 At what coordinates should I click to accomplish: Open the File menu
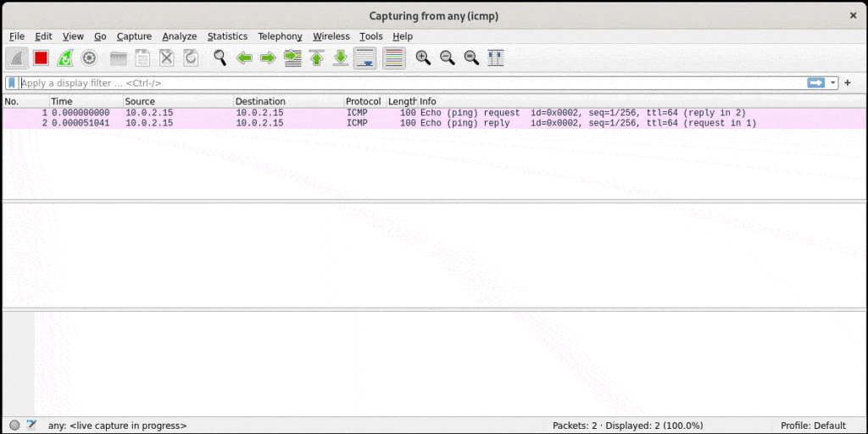pos(17,36)
